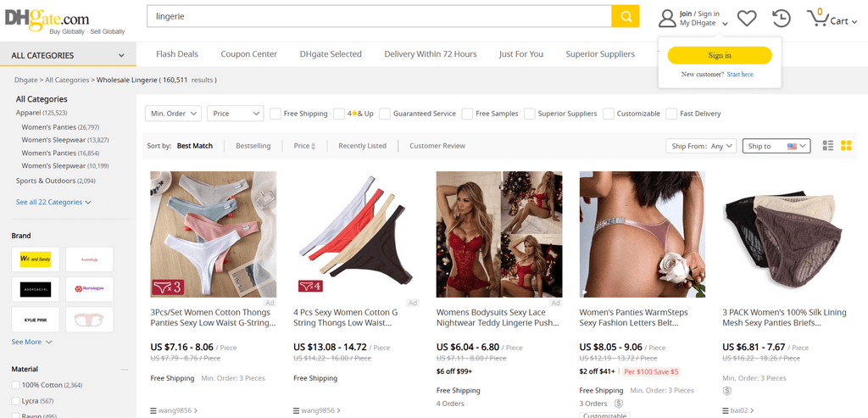Open Women's Panties WarmSteps product title
The height and width of the screenshot is (418, 868).
click(x=633, y=317)
